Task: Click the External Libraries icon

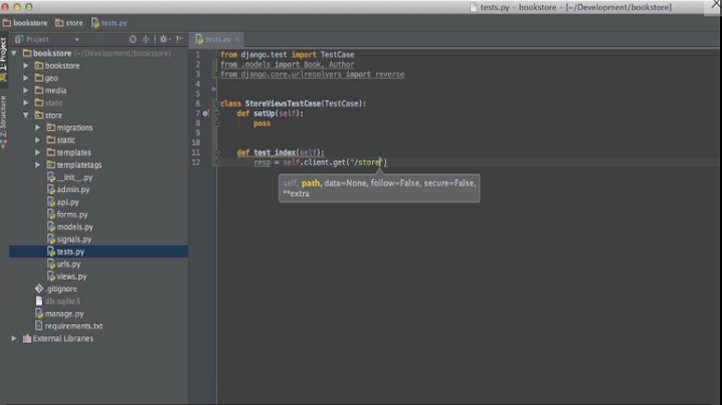Action: [27, 338]
